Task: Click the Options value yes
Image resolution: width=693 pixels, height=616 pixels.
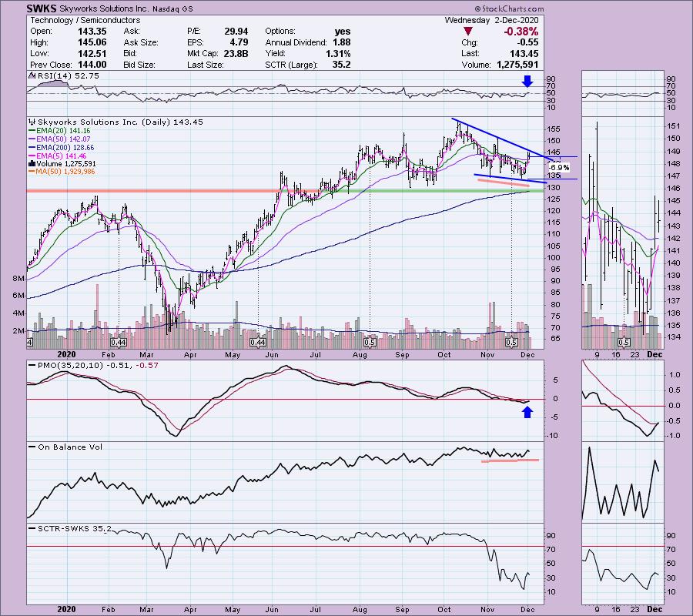Action: click(x=343, y=32)
